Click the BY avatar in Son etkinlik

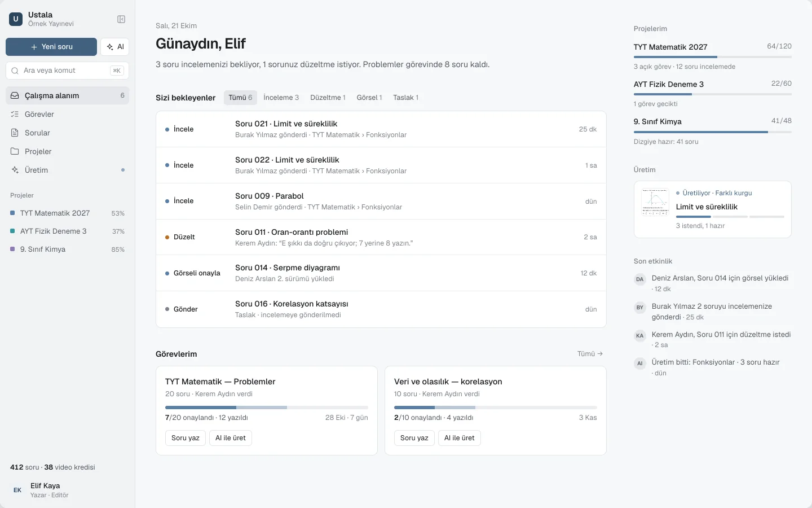(639, 307)
